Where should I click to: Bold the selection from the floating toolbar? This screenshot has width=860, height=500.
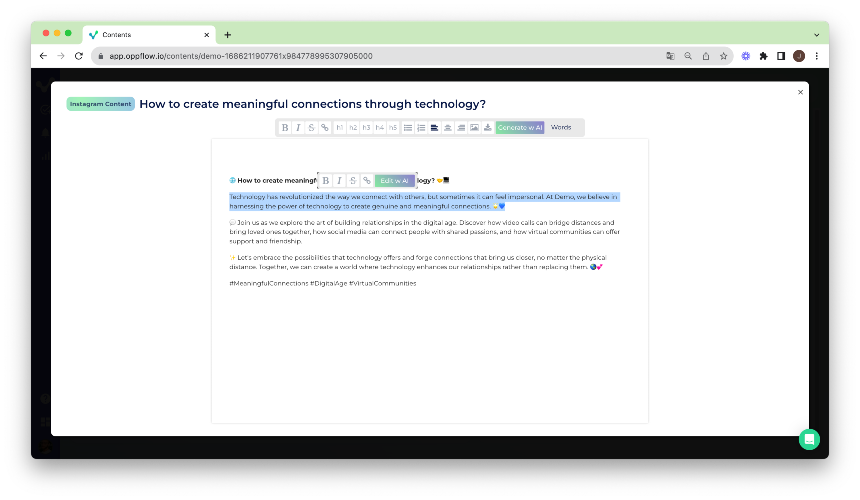coord(326,180)
